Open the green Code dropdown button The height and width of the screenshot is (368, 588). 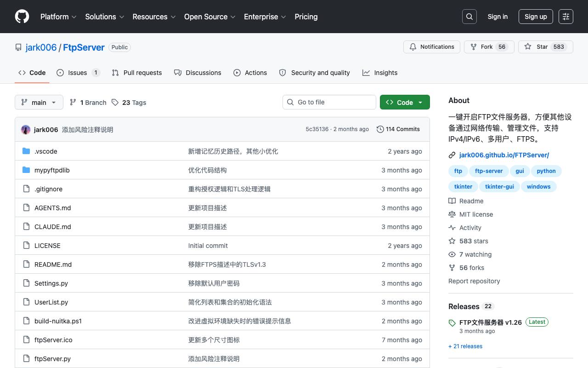point(405,102)
